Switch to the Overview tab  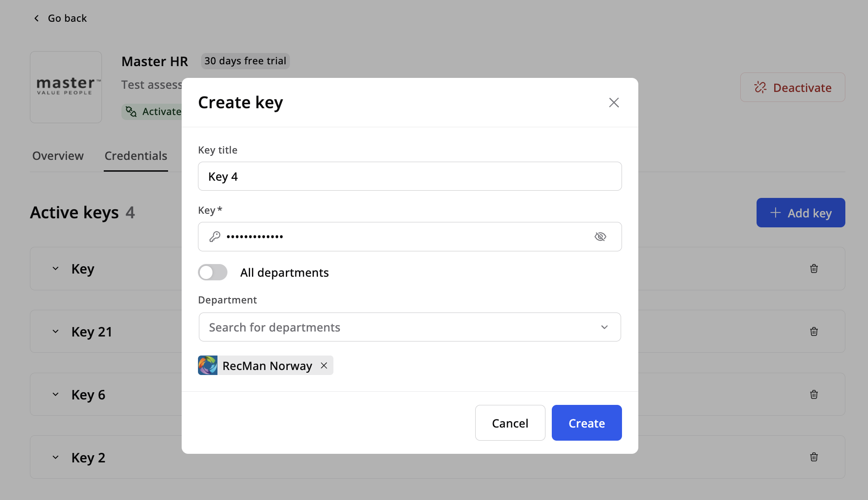58,156
